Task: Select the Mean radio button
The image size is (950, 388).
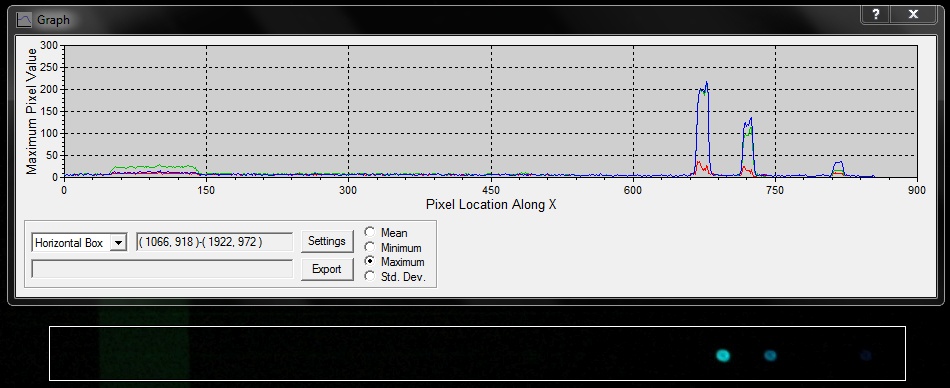Action: [370, 232]
